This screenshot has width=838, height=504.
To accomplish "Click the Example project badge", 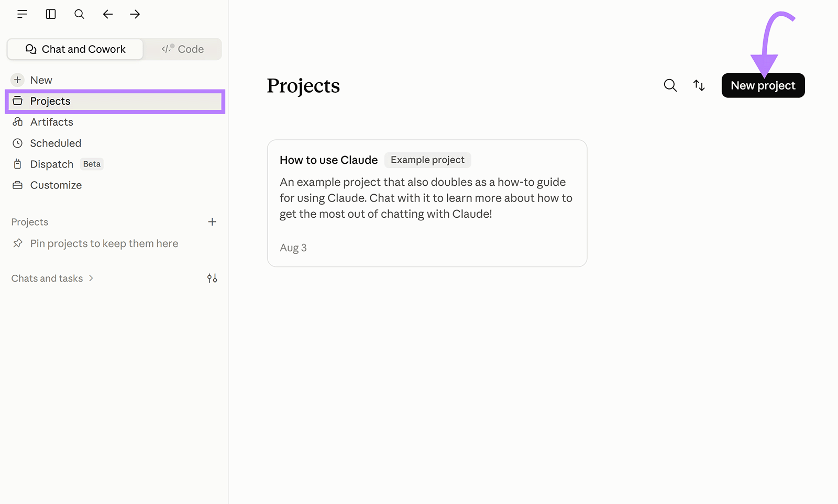I will (x=427, y=160).
